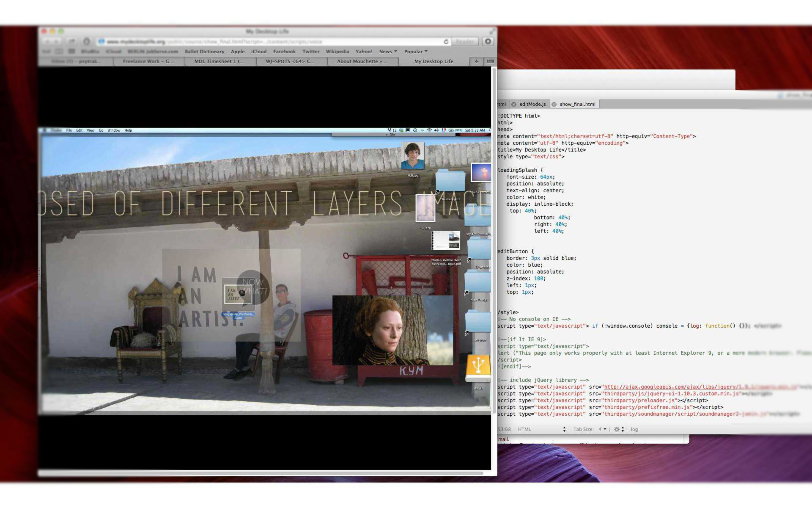Switch to MDL Timesheet 1 tab
This screenshot has width=812, height=508.
[x=219, y=61]
